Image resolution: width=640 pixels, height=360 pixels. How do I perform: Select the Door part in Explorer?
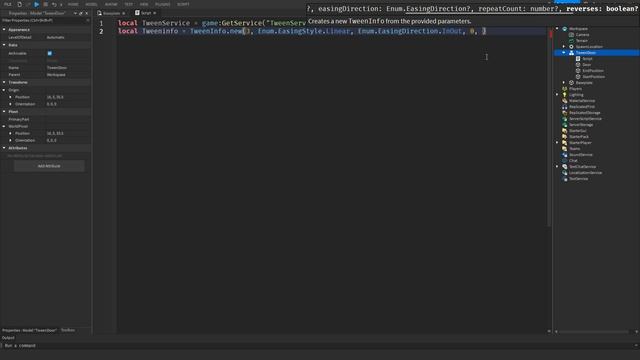587,64
